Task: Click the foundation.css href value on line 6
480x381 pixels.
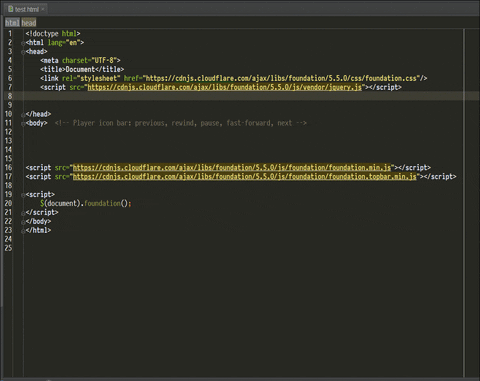Action: coord(281,78)
